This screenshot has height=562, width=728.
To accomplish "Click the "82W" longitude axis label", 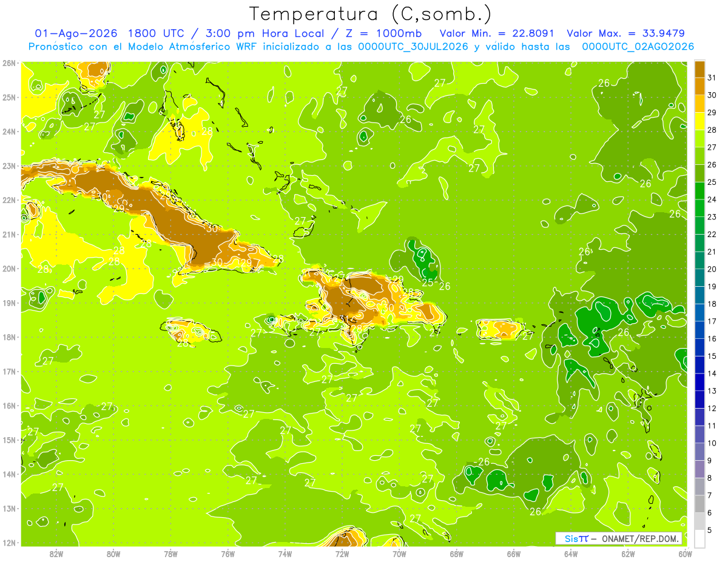I will pyautogui.click(x=56, y=553).
